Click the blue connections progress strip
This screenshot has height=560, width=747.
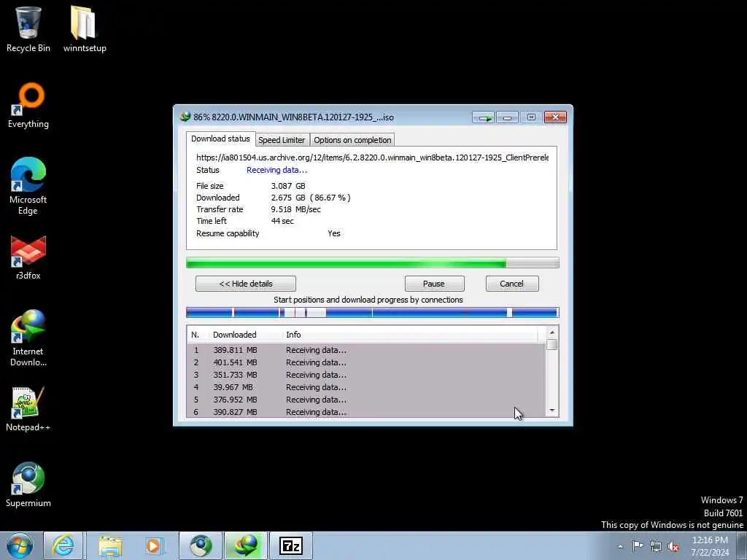pos(372,312)
